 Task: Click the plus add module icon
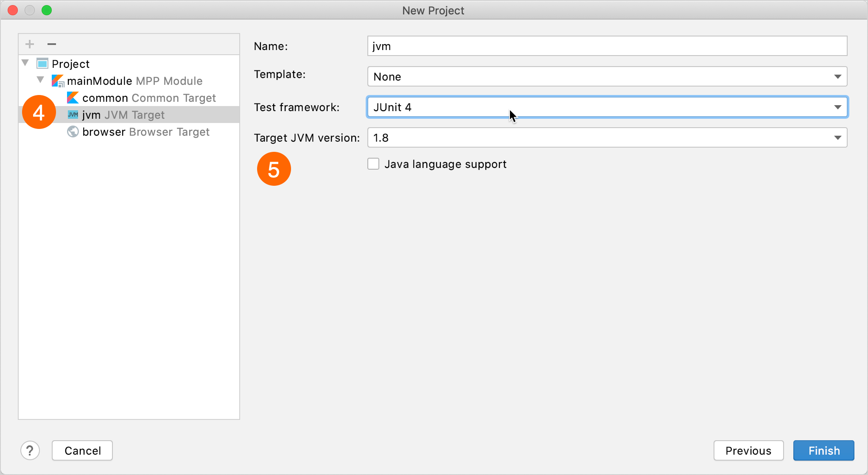point(30,44)
